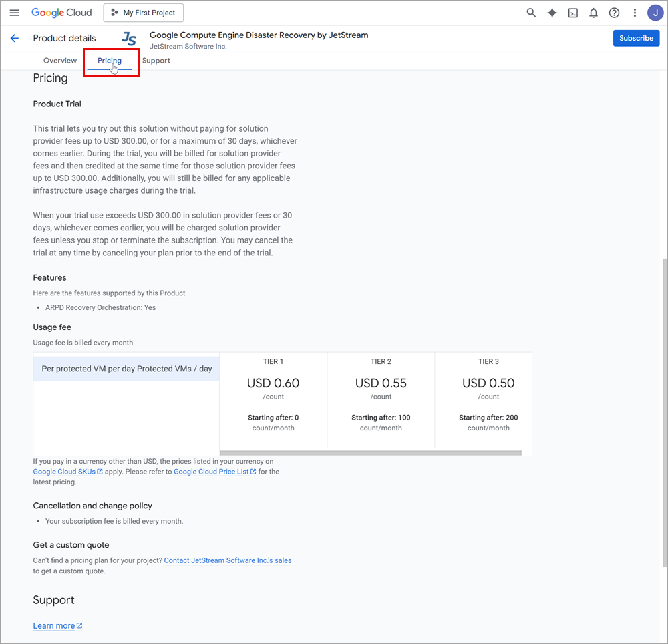Click the Subscribe button
Viewport: 668px width, 644px height.
(x=636, y=38)
